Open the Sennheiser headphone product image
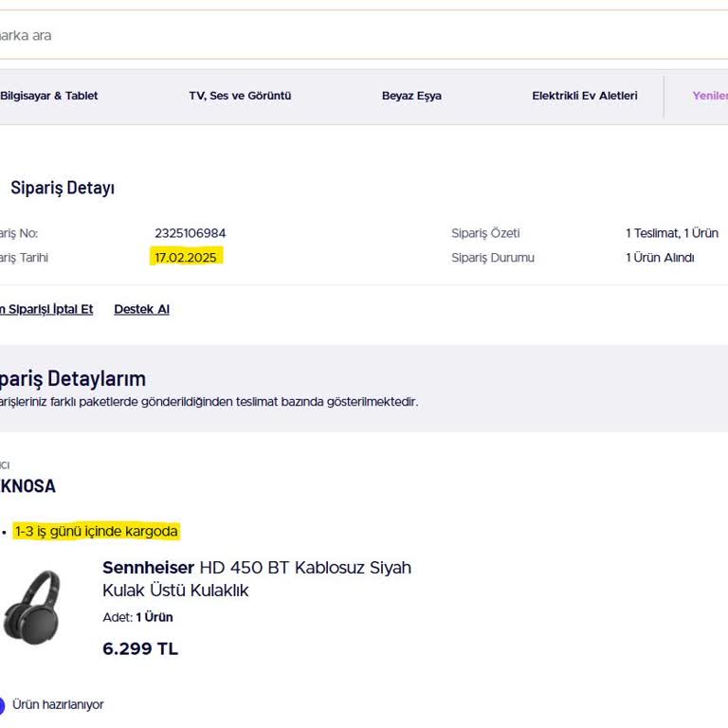Image resolution: width=728 pixels, height=728 pixels. [31, 607]
